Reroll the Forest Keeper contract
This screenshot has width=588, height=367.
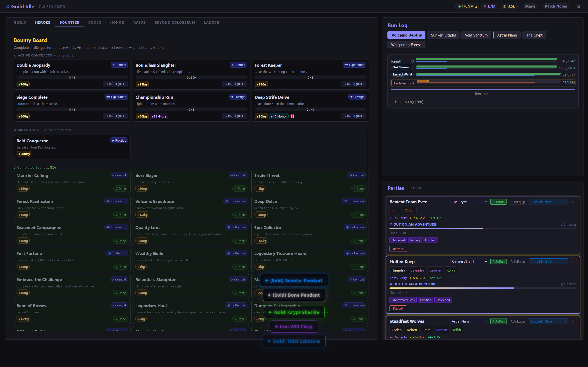[353, 84]
